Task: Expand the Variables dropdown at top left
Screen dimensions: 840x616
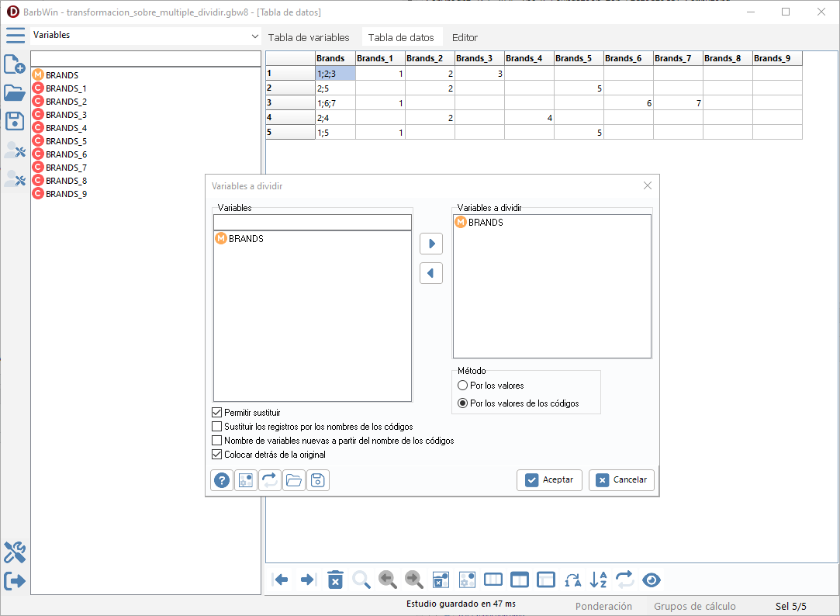Action: coord(255,36)
